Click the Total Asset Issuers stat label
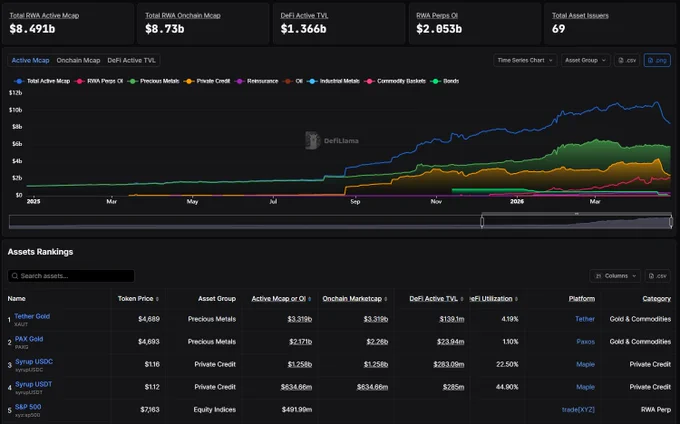The image size is (680, 424). pos(580,16)
